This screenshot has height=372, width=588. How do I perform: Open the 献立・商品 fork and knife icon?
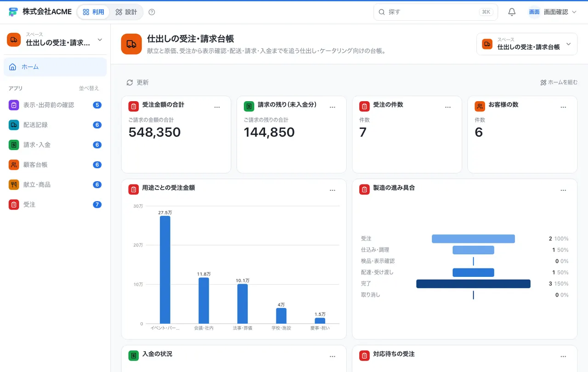(x=14, y=184)
